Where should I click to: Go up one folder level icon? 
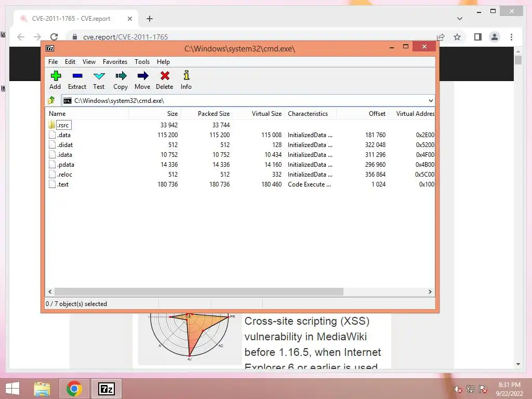coord(51,100)
